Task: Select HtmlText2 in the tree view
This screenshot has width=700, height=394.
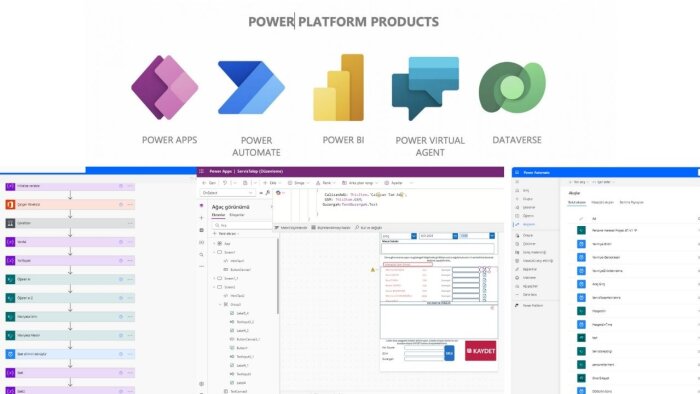Action: coord(237,296)
